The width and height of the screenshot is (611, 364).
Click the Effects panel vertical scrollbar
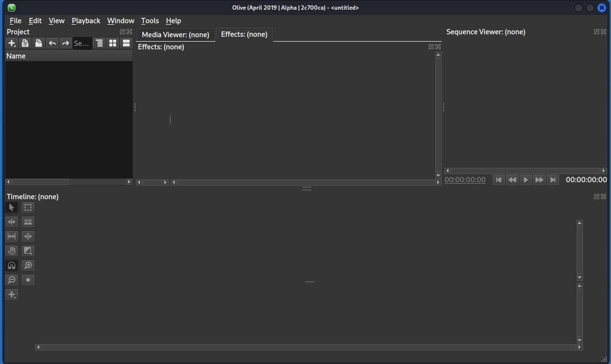[438, 115]
